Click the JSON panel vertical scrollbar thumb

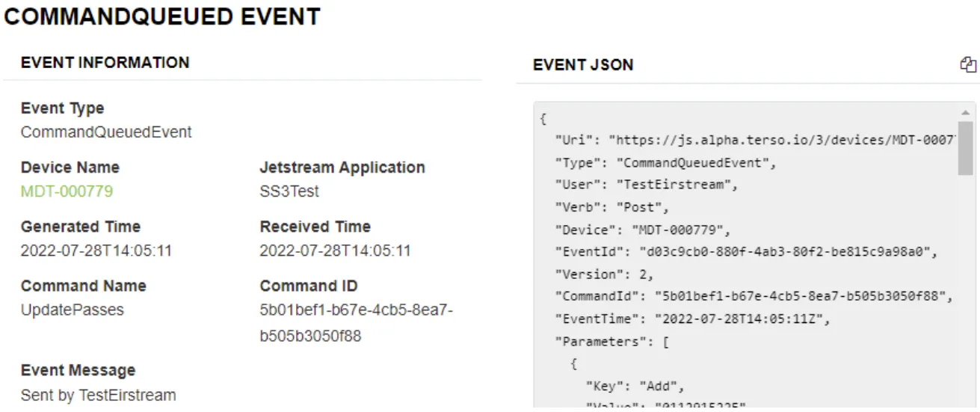pyautogui.click(x=965, y=148)
